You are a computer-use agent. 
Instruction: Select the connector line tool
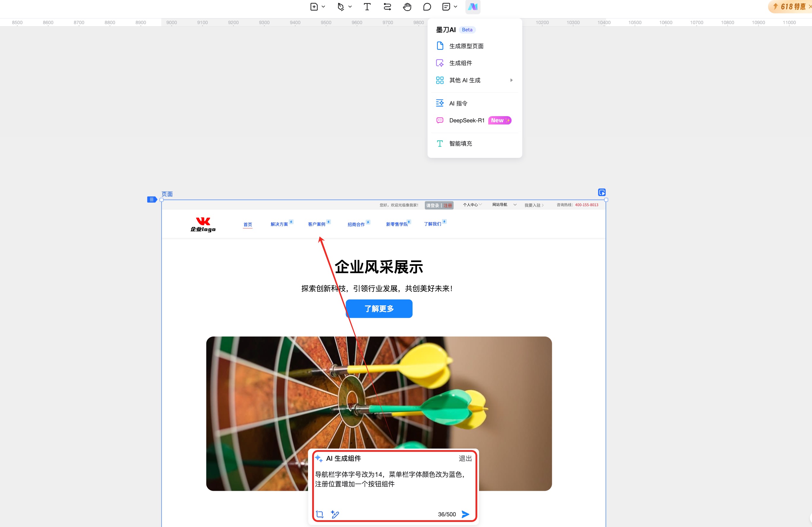(387, 7)
